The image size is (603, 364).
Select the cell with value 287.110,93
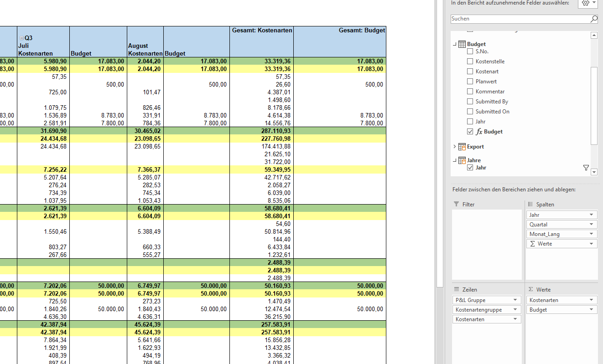tap(261, 131)
